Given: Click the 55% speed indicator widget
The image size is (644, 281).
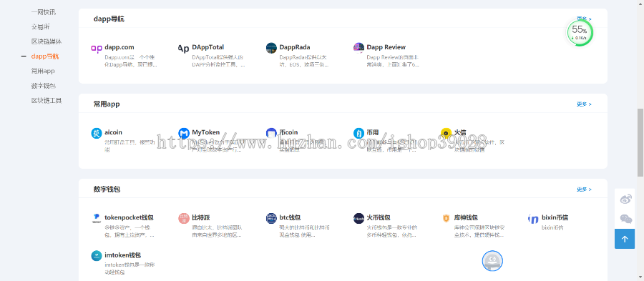Looking at the screenshot, I should click(580, 33).
